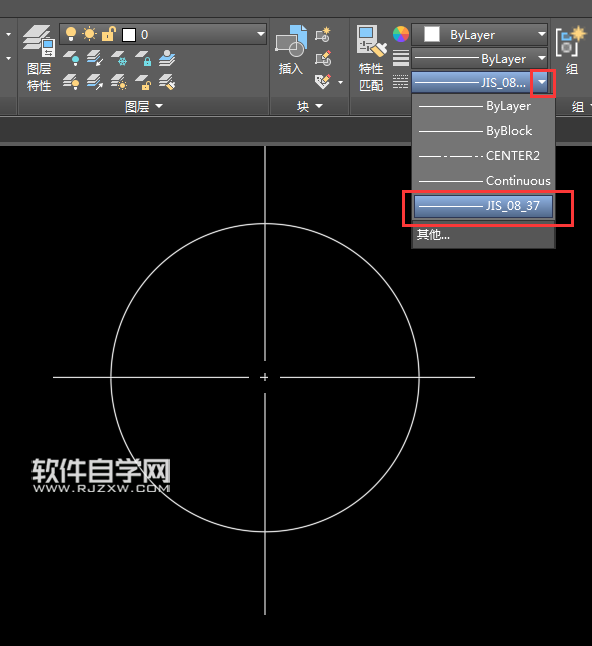
Task: Open Edit Attributes dropdown arrow
Action: click(x=340, y=82)
